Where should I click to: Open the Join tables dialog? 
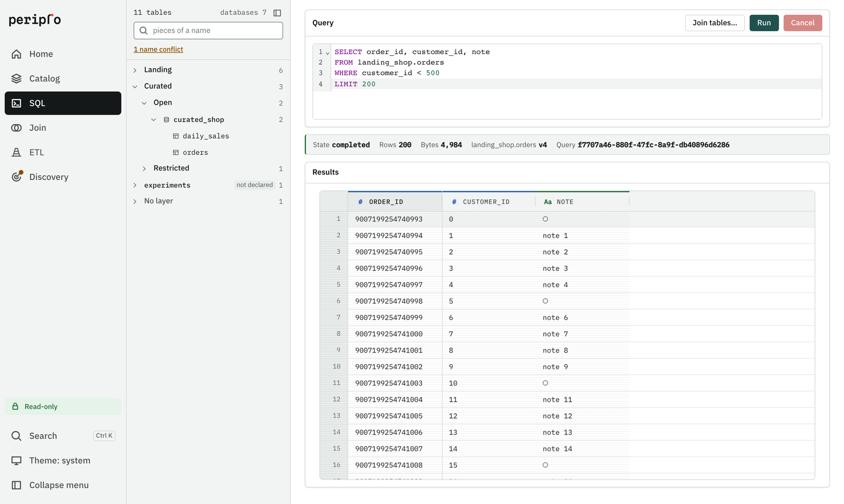(715, 23)
